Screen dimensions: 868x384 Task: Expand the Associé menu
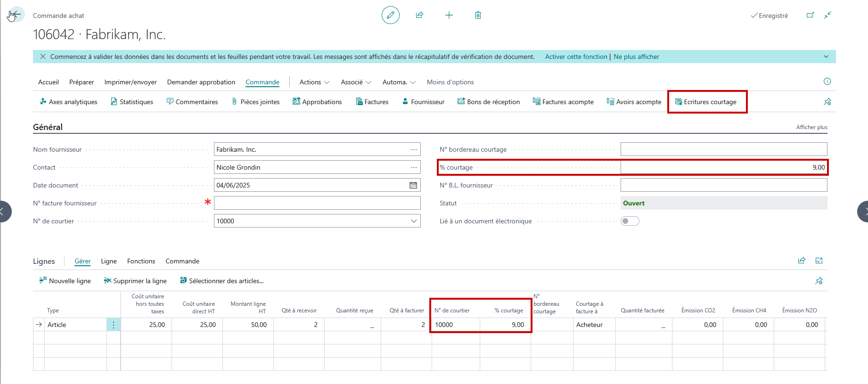[x=356, y=82]
